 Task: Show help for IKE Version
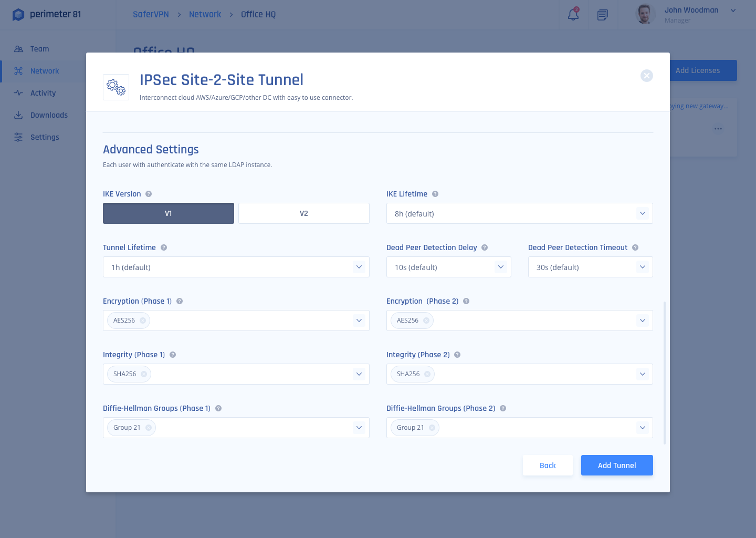click(x=149, y=194)
